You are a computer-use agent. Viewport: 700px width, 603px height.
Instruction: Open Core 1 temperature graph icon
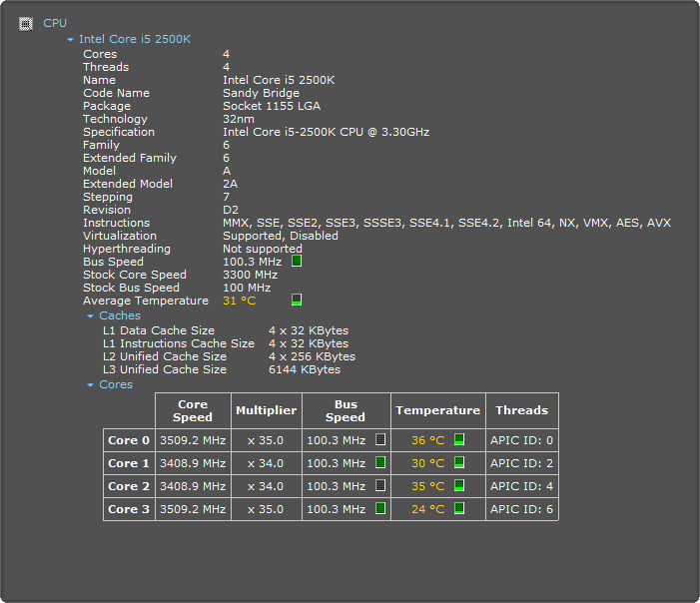[x=459, y=462]
